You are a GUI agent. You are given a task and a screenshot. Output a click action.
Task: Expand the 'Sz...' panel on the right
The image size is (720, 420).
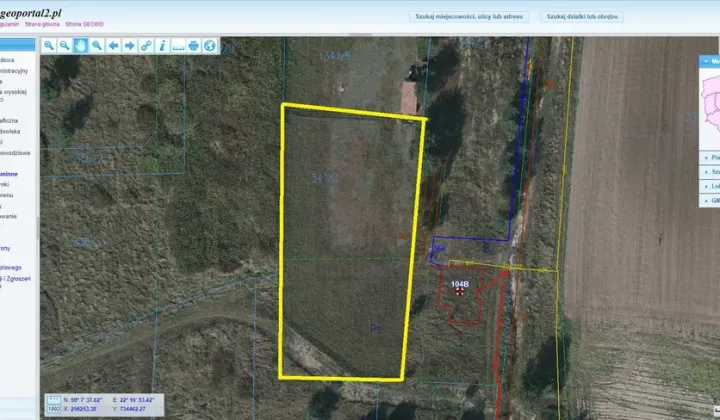coord(709,172)
